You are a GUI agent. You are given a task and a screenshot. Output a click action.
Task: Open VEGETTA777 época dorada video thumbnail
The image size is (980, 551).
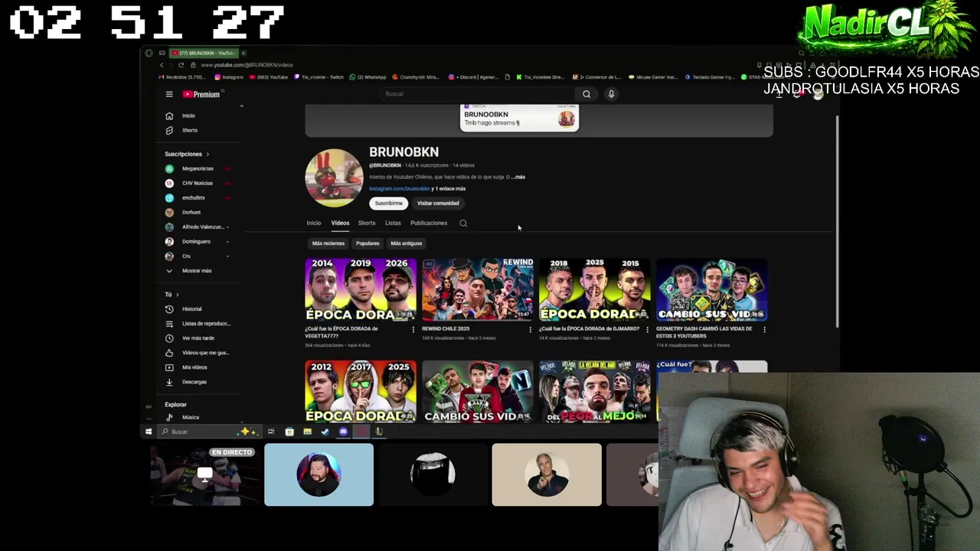pyautogui.click(x=361, y=290)
